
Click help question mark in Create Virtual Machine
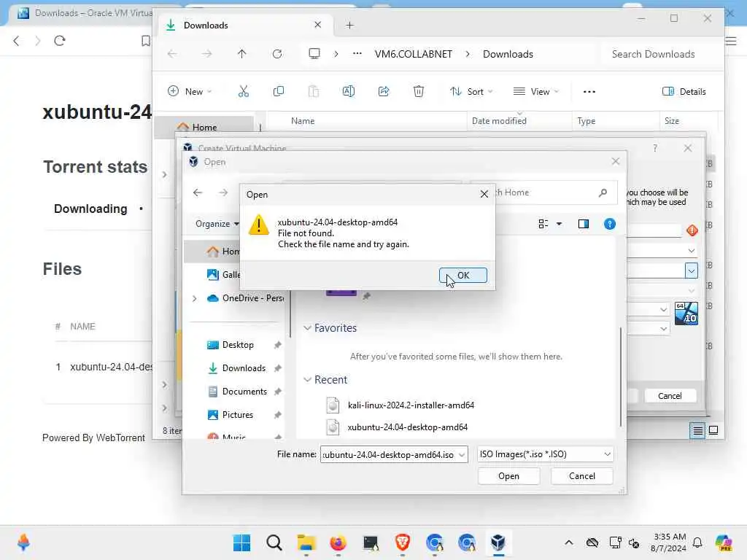point(655,148)
